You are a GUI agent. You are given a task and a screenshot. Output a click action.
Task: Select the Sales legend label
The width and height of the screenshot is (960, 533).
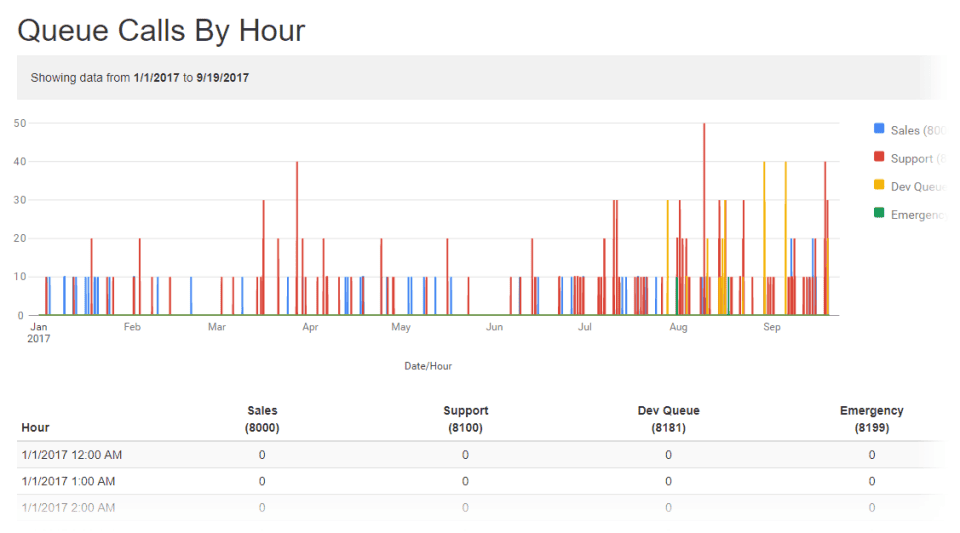[918, 130]
